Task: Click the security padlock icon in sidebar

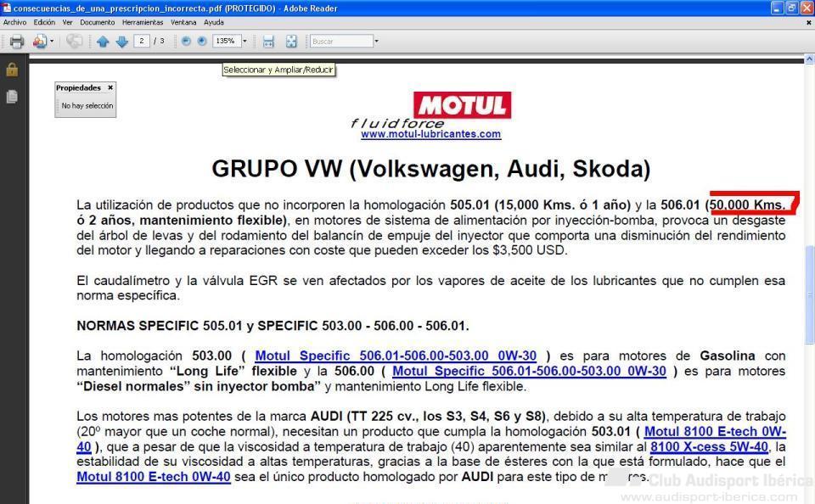Action: [x=12, y=70]
